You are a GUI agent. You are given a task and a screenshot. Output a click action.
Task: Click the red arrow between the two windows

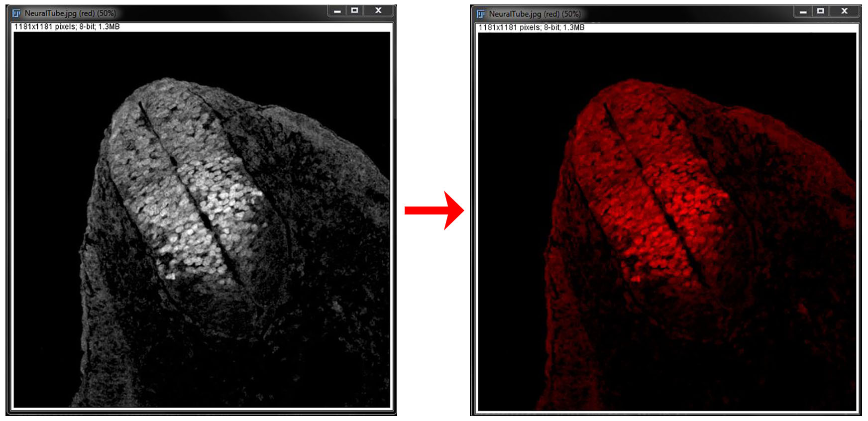tap(434, 210)
